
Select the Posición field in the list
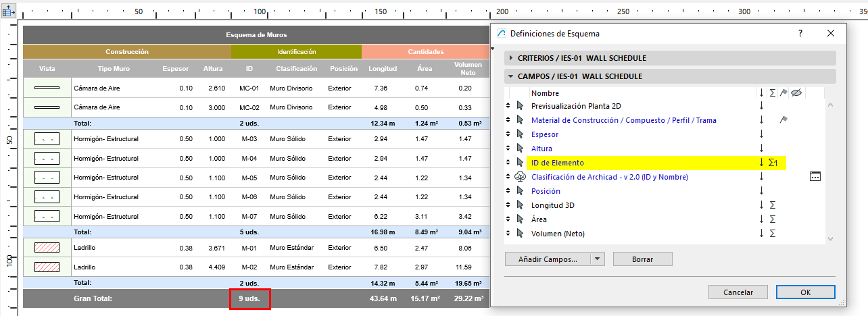[546, 191]
